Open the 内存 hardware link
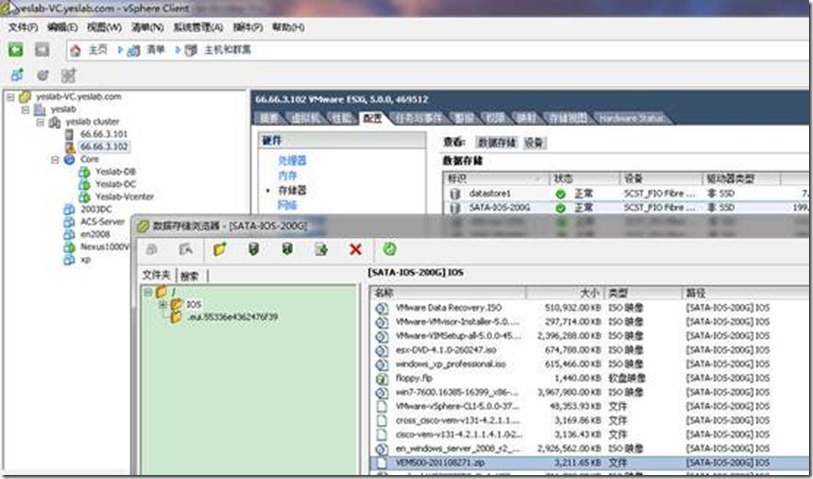Image resolution: width=813 pixels, height=479 pixels. coord(287,176)
